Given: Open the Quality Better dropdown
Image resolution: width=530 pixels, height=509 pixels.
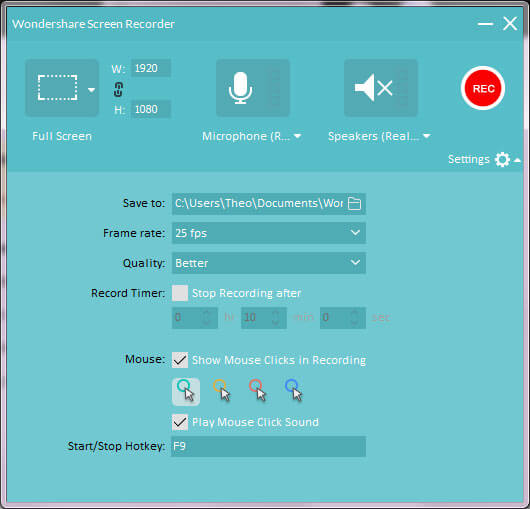Looking at the screenshot, I should [269, 263].
